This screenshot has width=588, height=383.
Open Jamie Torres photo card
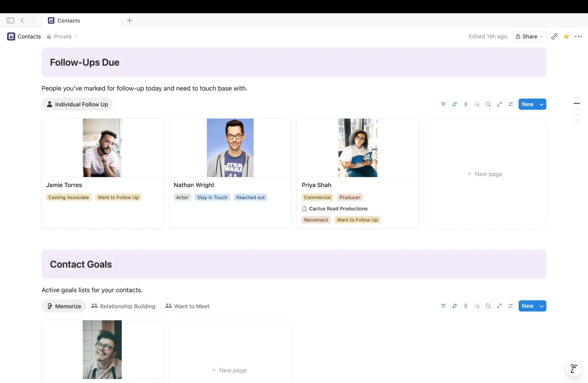102,148
